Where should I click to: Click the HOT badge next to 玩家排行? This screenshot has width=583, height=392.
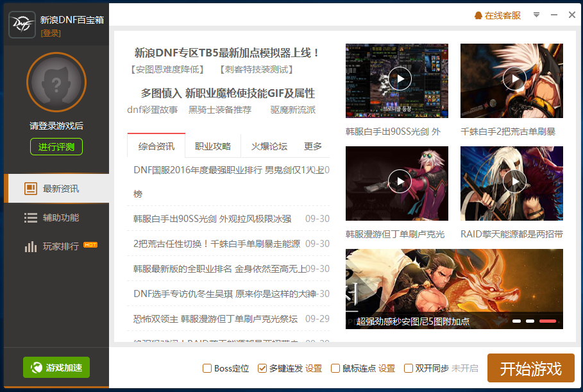pyautogui.click(x=90, y=244)
